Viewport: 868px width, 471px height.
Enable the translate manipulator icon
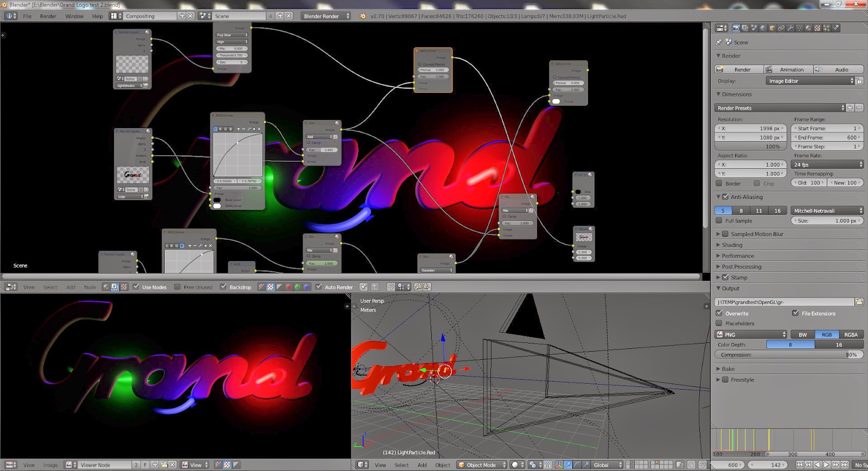coord(567,465)
